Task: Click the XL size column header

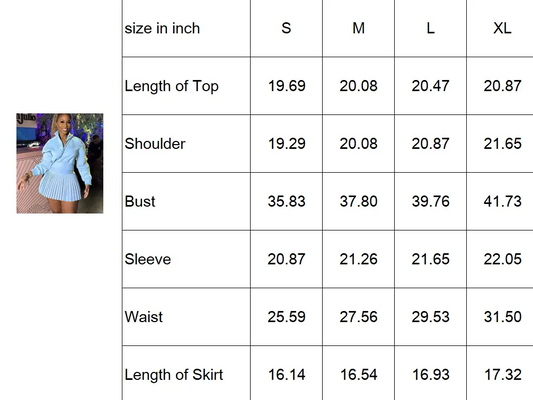Action: point(502,28)
